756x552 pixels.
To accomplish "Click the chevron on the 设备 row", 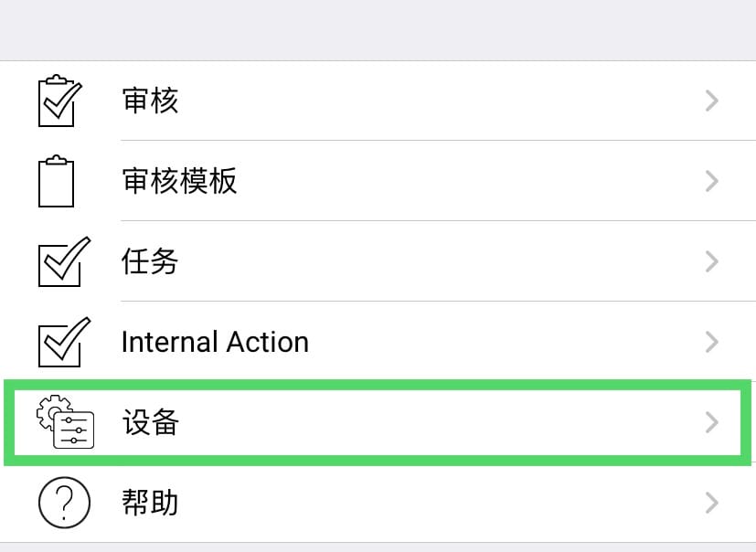I will [712, 422].
